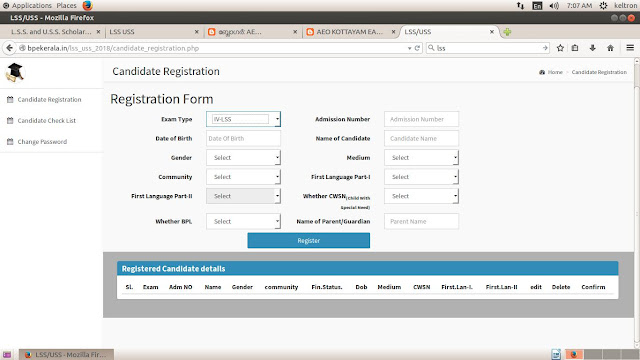Click the search magnifier icon in search box

tap(431, 48)
